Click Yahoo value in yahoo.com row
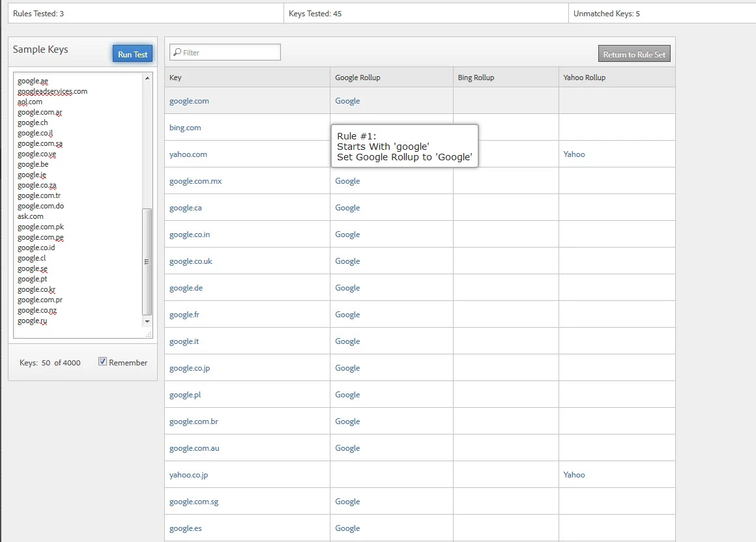 click(574, 154)
